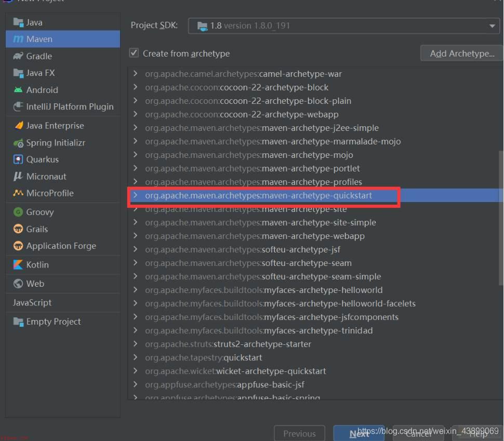
Task: Expand the camel-archetype-war entry
Action: tap(135, 74)
